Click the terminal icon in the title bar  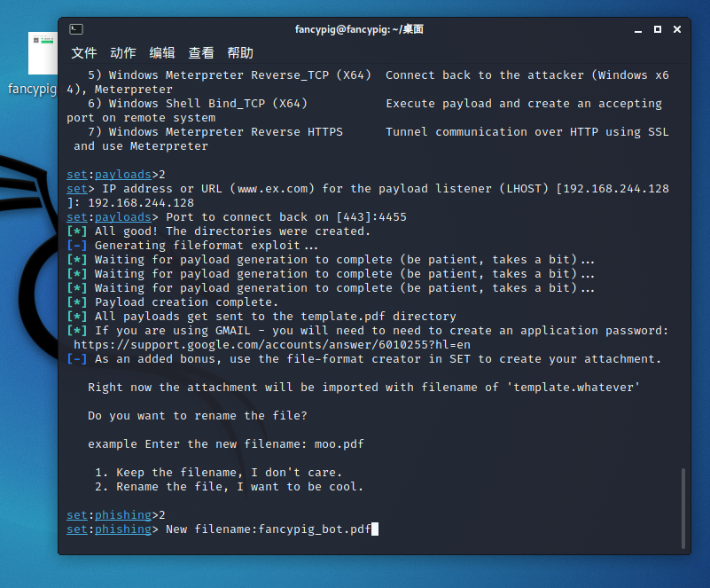[x=76, y=29]
